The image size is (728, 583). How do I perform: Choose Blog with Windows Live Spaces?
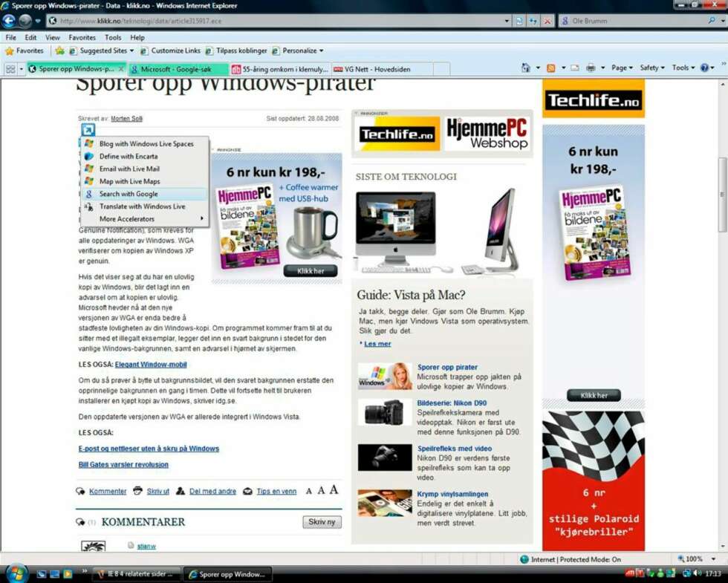(x=145, y=144)
